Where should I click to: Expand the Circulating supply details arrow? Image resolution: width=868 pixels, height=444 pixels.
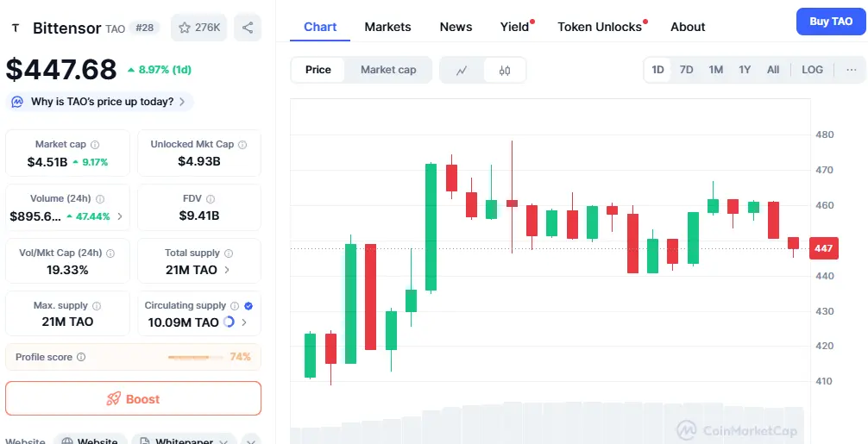[x=244, y=322]
